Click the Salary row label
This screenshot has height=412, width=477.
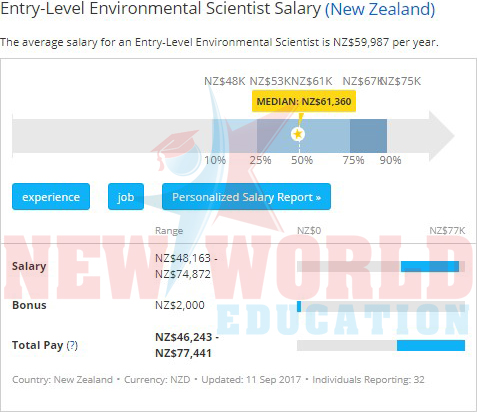click(29, 266)
